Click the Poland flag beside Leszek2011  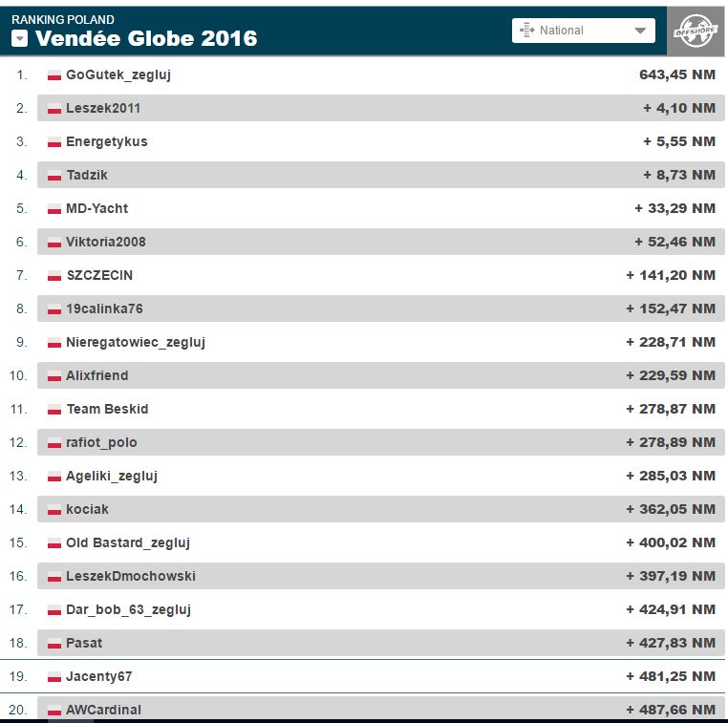point(54,109)
